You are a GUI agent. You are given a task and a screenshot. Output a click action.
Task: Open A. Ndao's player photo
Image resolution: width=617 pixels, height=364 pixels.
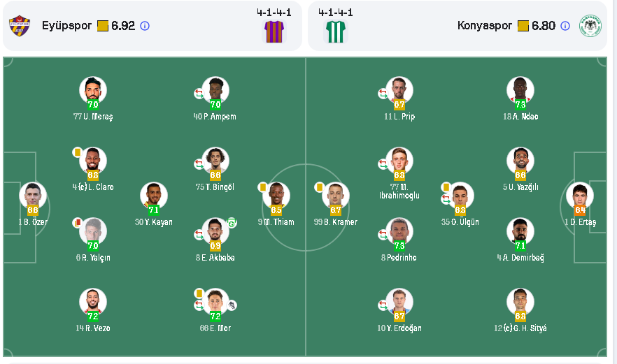(x=520, y=89)
